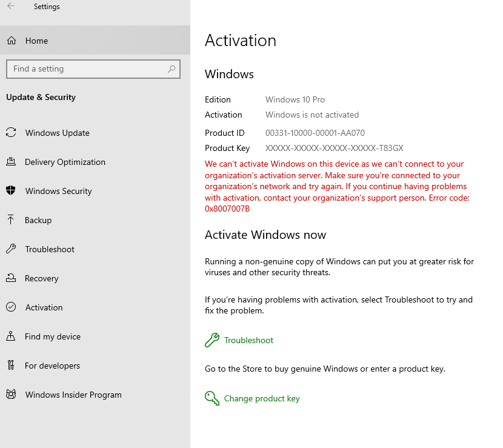The height and width of the screenshot is (448, 503).
Task: Click the Product Key value ending T83GX
Action: click(335, 148)
